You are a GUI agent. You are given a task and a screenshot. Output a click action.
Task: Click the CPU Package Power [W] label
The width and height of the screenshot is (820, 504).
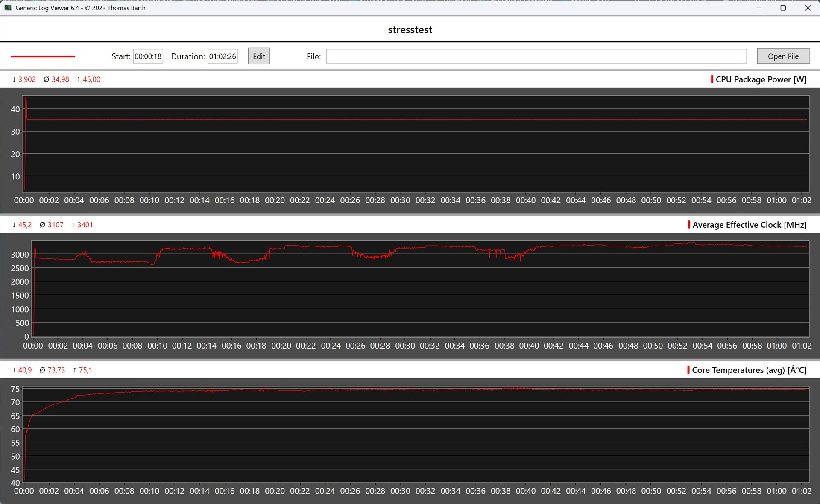[x=761, y=79]
